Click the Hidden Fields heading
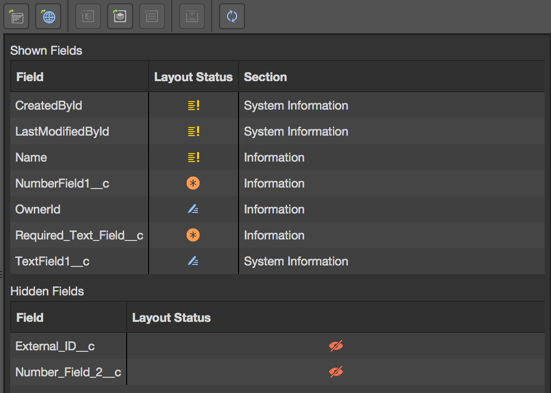Viewport: 551px width, 393px height. [47, 291]
